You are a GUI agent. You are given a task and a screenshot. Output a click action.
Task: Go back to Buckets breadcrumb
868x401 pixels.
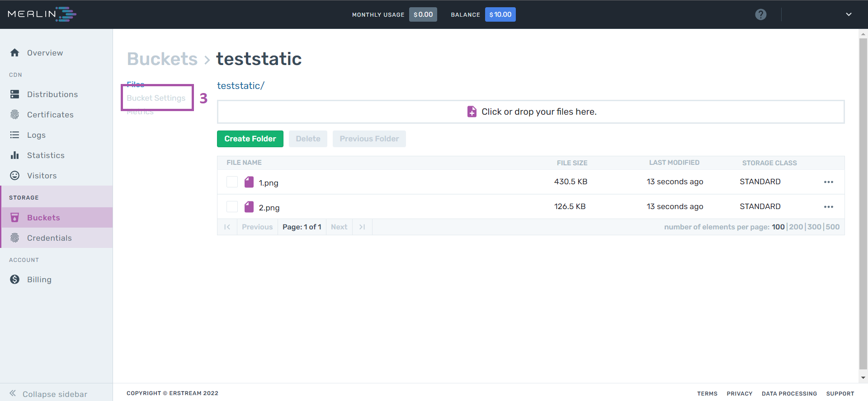162,59
